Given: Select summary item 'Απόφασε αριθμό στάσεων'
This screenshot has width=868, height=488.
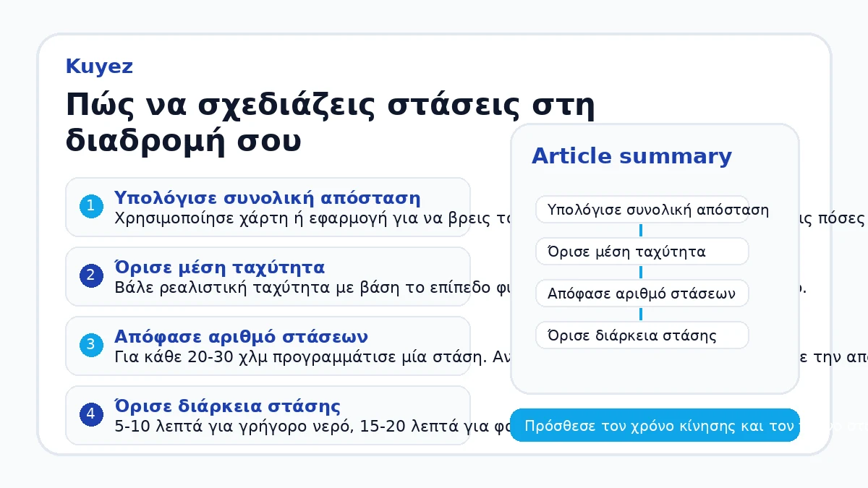Looking at the screenshot, I should point(642,294).
